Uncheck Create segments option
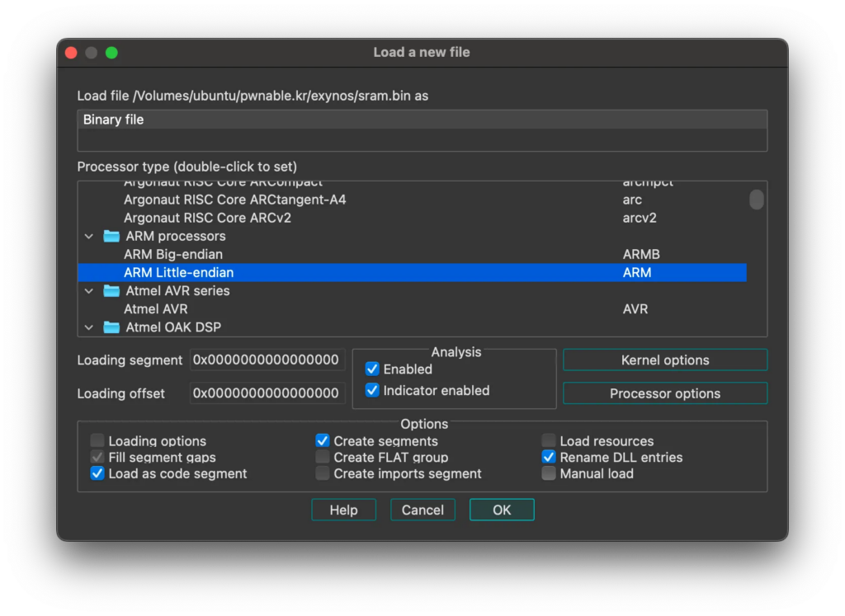The height and width of the screenshot is (616, 845). pyautogui.click(x=323, y=440)
